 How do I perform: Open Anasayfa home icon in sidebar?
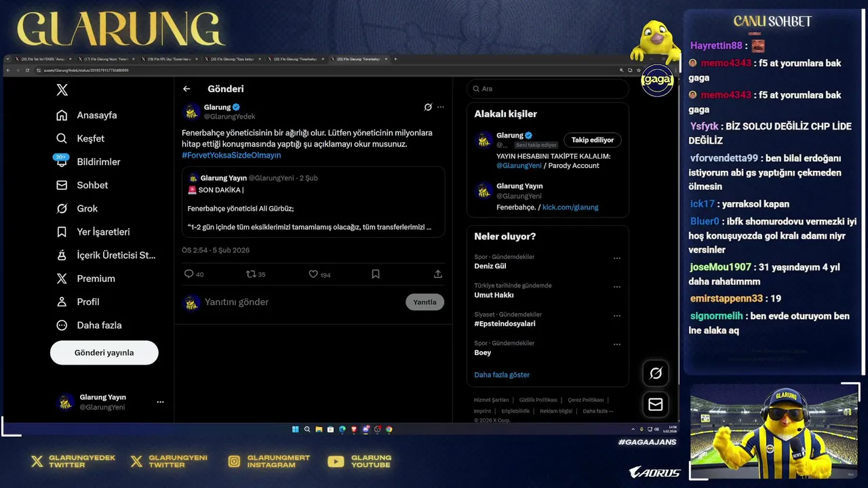(x=62, y=115)
